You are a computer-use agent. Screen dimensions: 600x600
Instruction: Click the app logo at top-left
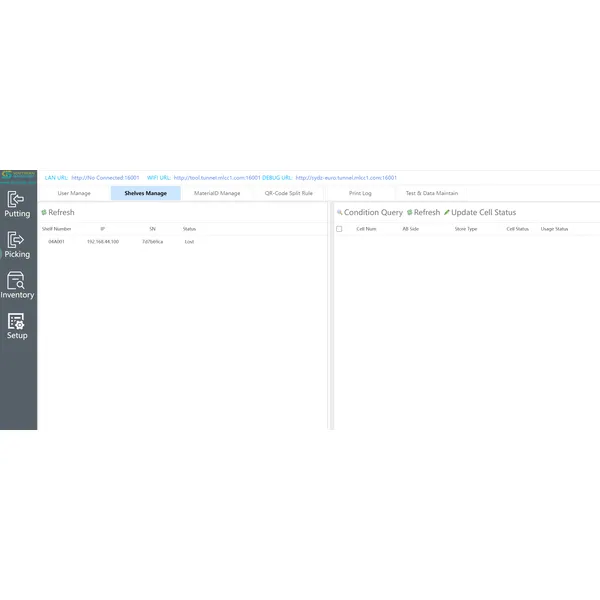18,176
